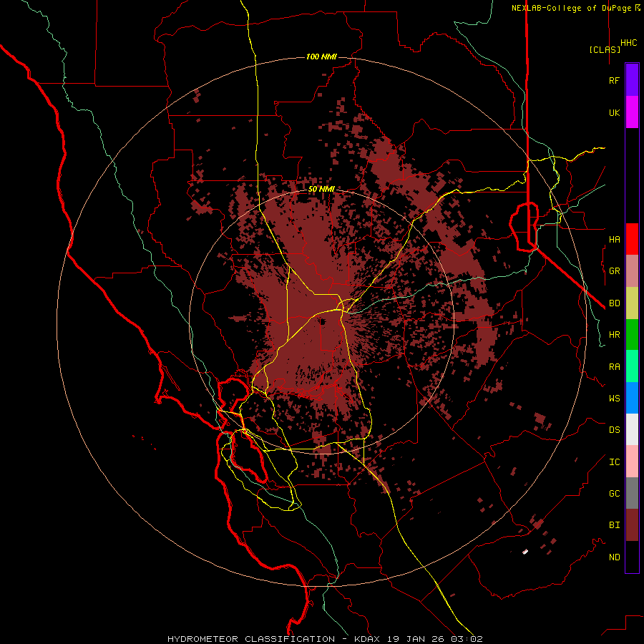The height and width of the screenshot is (644, 644).
Task: Click the KDAX station identifier
Action: [x=367, y=639]
